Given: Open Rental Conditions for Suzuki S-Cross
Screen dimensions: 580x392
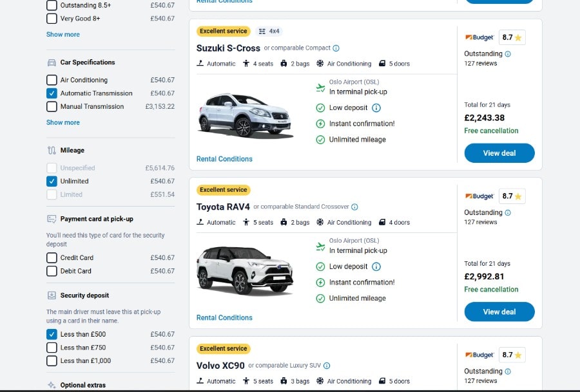Looking at the screenshot, I should 224,159.
